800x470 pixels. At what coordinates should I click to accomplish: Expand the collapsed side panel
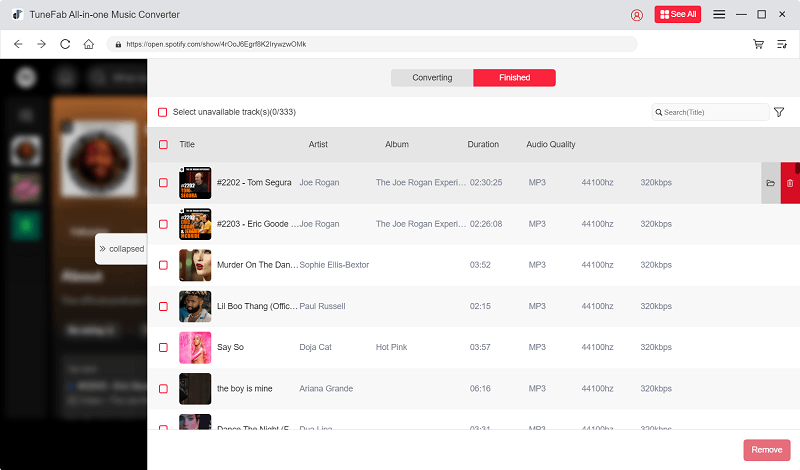(x=120, y=248)
